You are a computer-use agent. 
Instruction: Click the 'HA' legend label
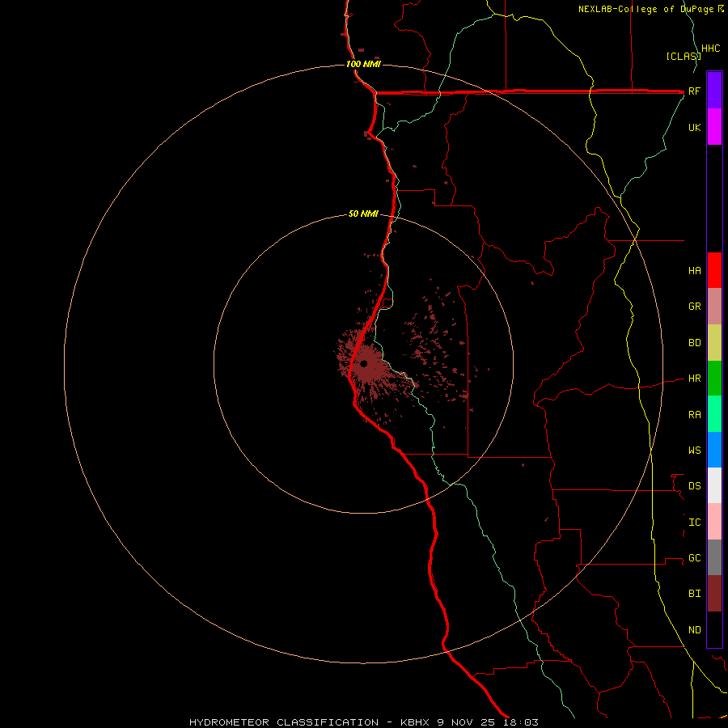pyautogui.click(x=694, y=270)
